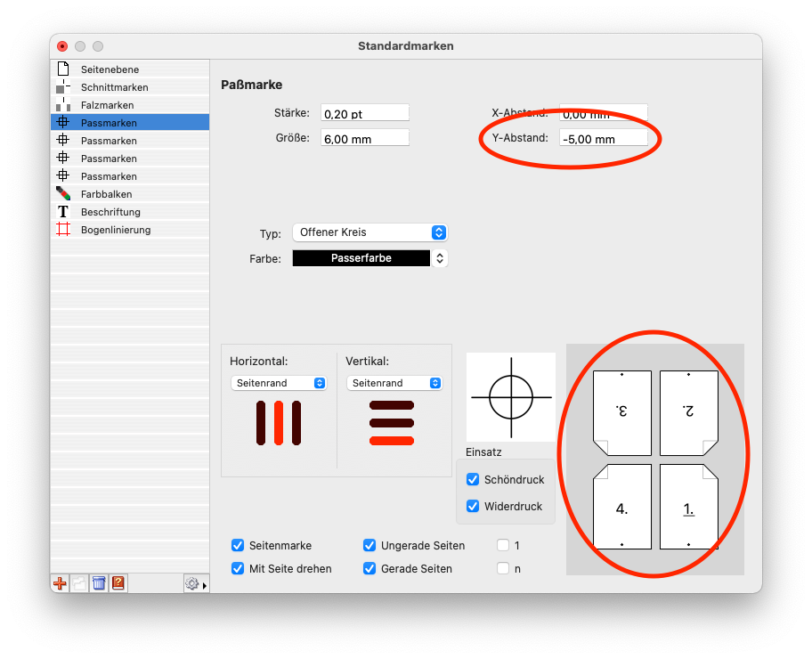Click the registration mark crosshair preview

(511, 397)
